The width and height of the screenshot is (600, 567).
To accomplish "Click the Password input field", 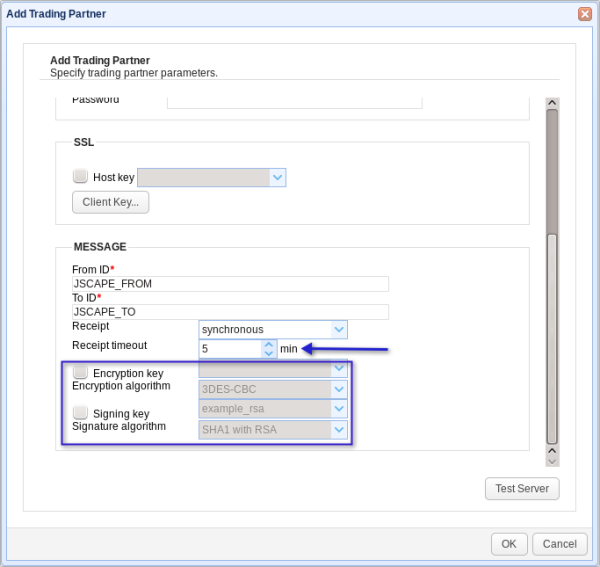I will (294, 101).
